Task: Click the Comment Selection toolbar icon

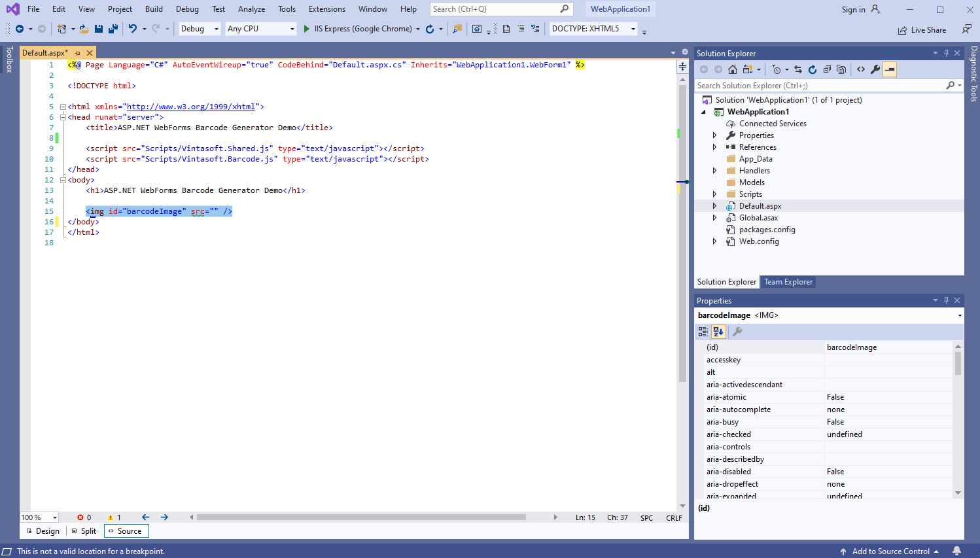Action: click(521, 29)
